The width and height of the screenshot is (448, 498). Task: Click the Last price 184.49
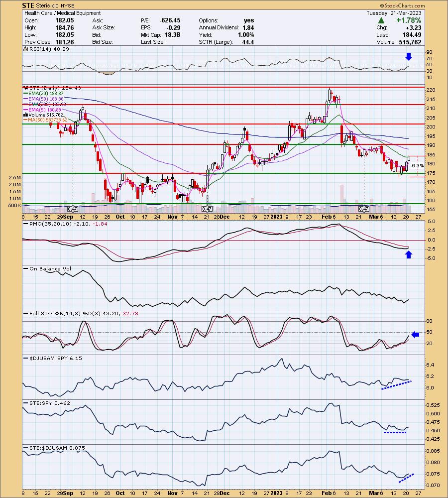[x=412, y=35]
